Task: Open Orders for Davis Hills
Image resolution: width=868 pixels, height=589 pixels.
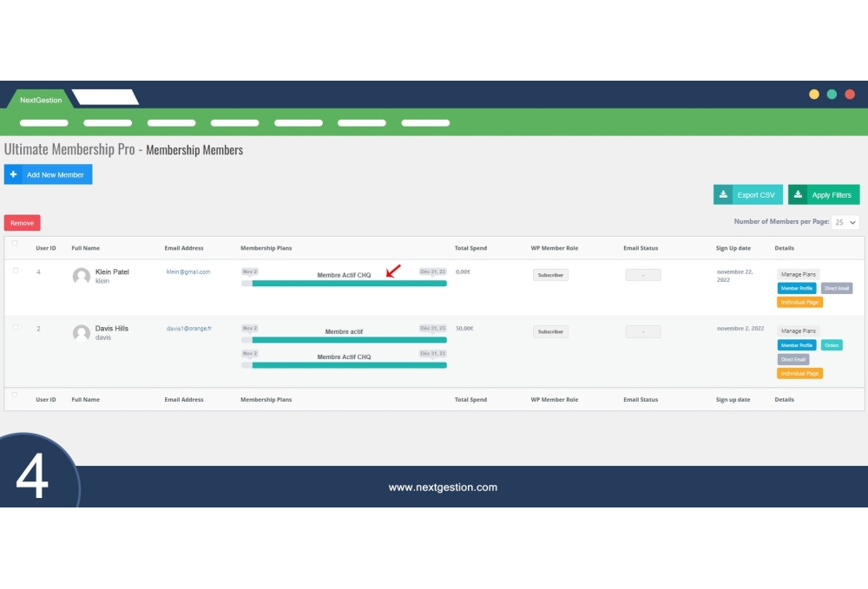Action: pyautogui.click(x=831, y=344)
